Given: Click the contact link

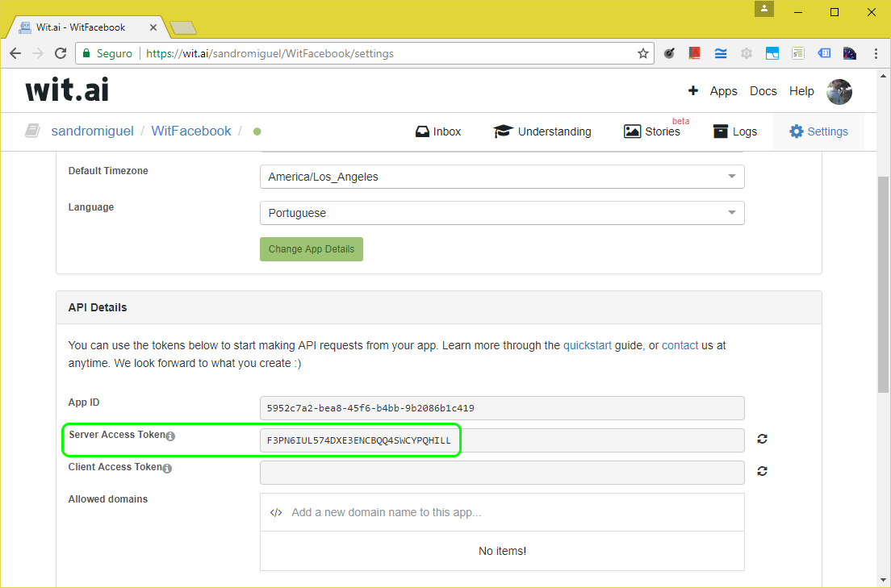Looking at the screenshot, I should click(680, 345).
